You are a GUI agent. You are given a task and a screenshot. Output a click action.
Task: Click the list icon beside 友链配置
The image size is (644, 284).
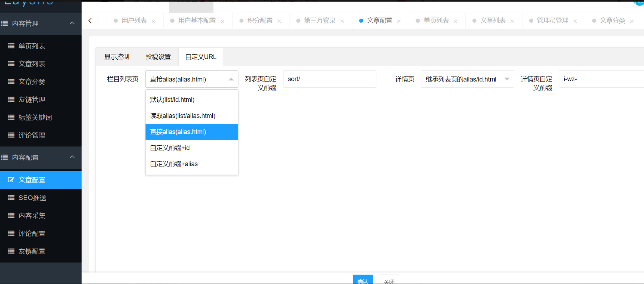coord(11,251)
